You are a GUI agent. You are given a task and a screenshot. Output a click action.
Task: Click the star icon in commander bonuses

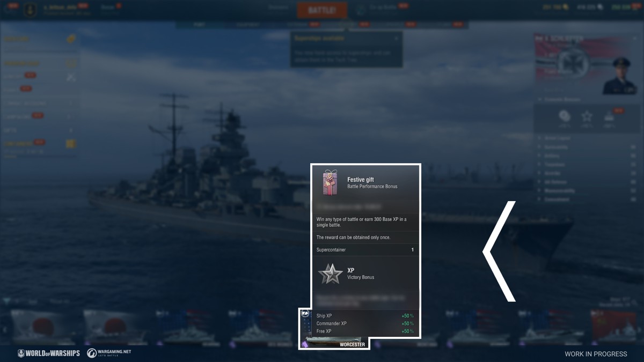point(587,116)
